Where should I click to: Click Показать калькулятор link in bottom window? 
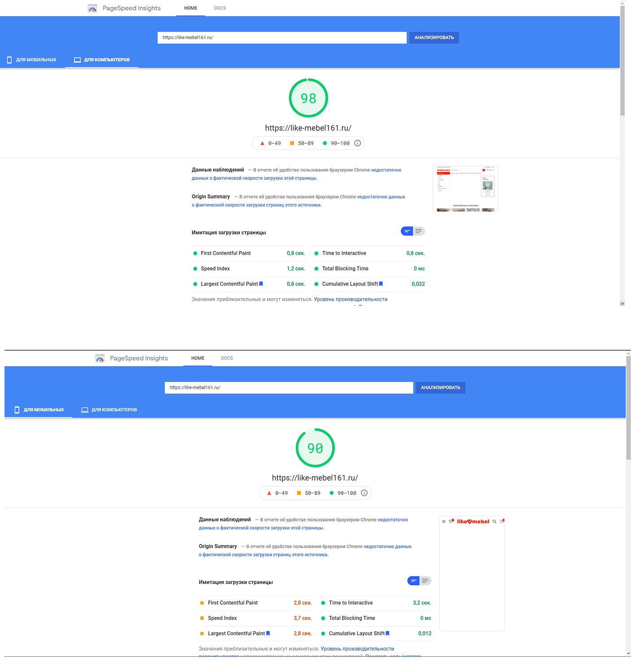393,656
